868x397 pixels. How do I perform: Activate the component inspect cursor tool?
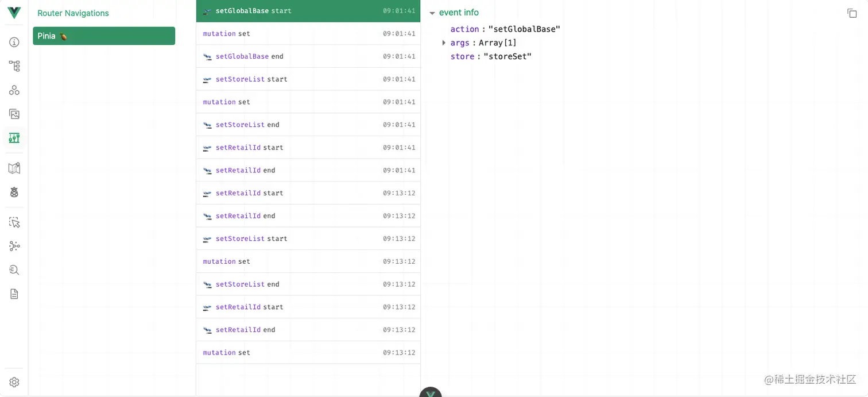click(x=14, y=222)
